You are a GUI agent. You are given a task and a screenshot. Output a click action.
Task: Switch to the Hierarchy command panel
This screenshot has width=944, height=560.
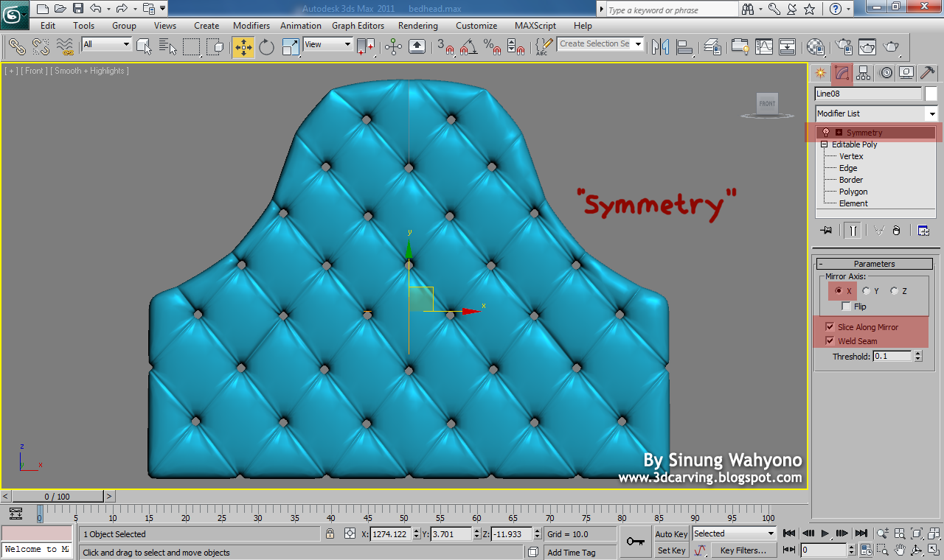point(863,73)
